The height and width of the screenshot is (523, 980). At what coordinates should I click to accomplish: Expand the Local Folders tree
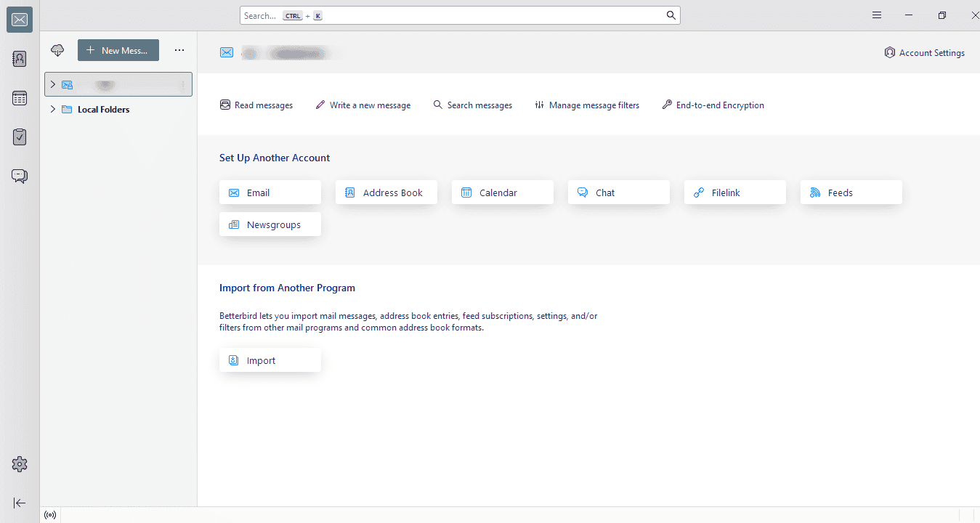[x=52, y=109]
